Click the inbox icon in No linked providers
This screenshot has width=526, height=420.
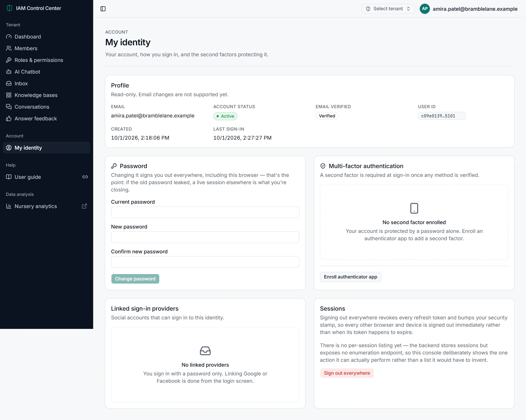point(205,351)
